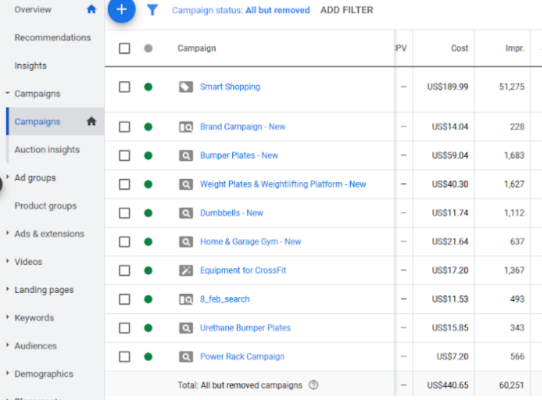Click the ADD FILTER button
The width and height of the screenshot is (542, 400).
(x=347, y=10)
